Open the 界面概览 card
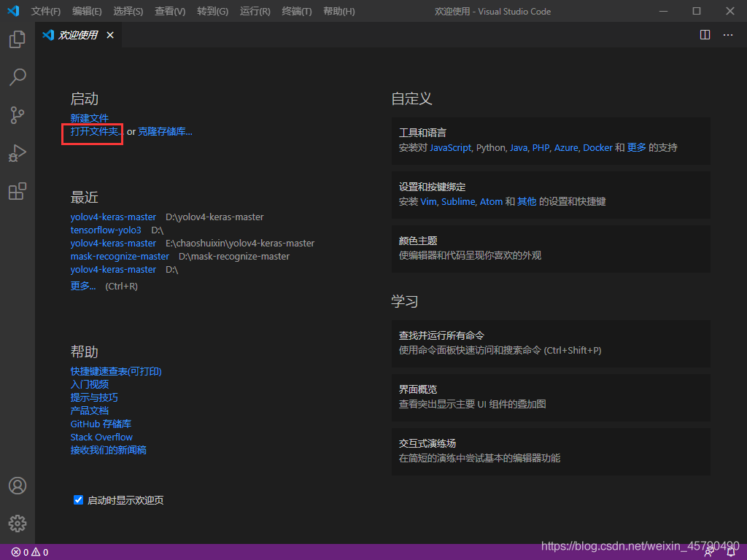 pos(551,397)
